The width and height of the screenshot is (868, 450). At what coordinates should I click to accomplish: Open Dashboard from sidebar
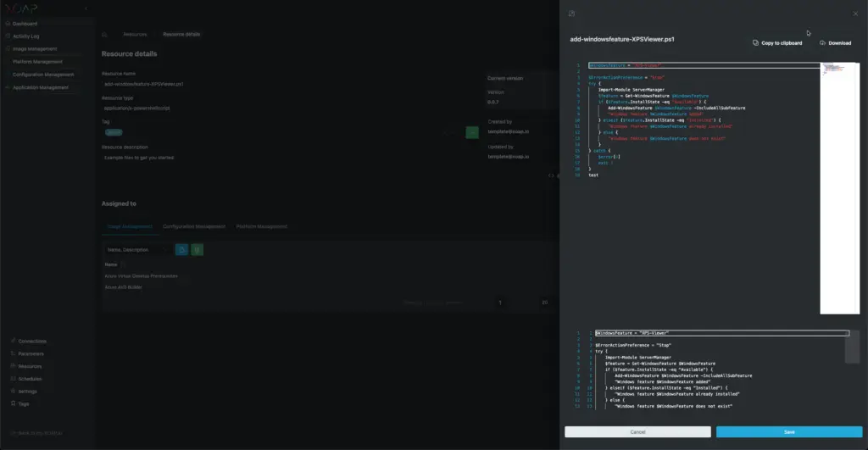25,24
